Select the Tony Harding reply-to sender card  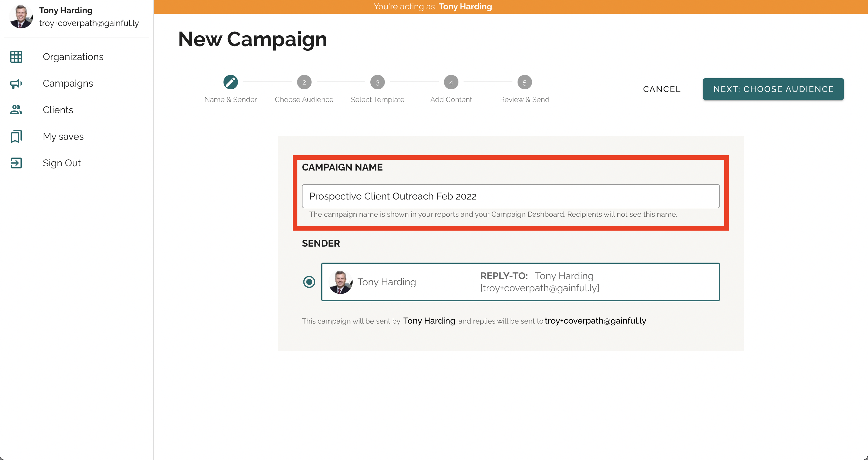pos(520,282)
